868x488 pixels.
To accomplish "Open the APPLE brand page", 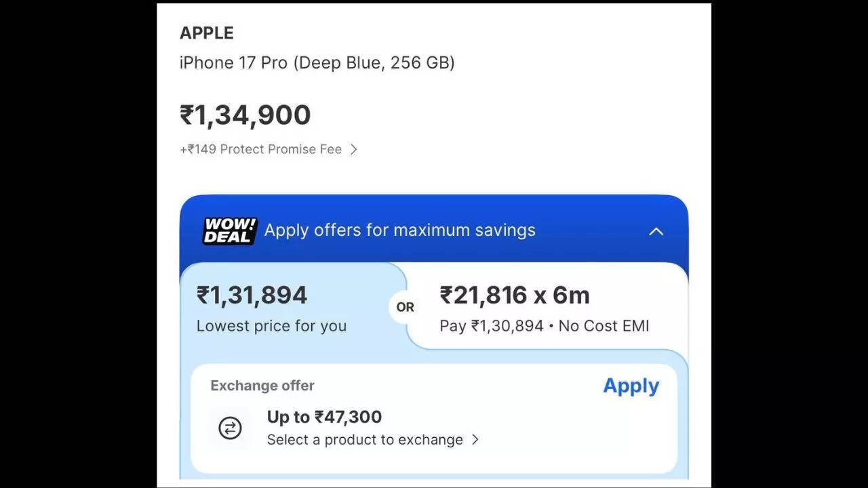I will point(206,33).
